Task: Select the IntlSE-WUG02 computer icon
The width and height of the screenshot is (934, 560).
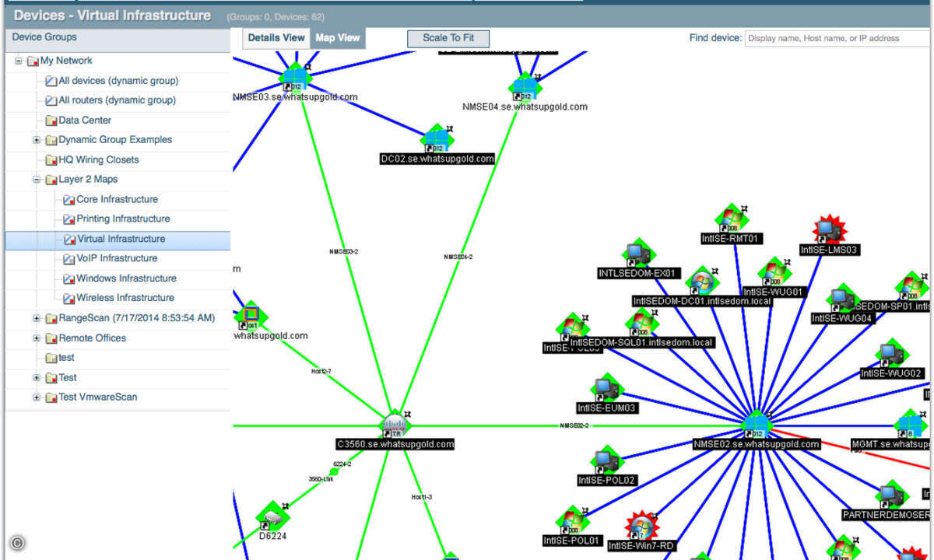Action: 891,354
